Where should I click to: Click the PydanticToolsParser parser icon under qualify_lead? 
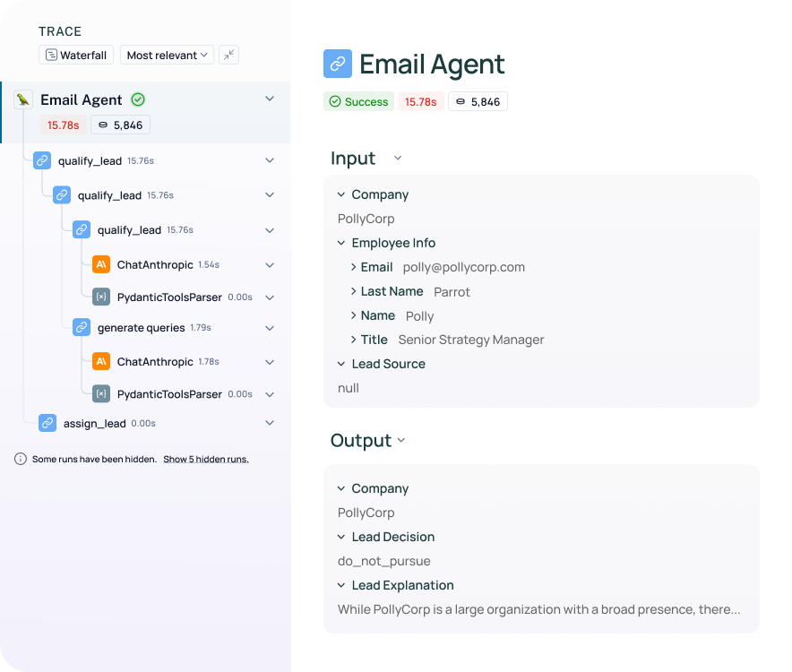pos(101,297)
